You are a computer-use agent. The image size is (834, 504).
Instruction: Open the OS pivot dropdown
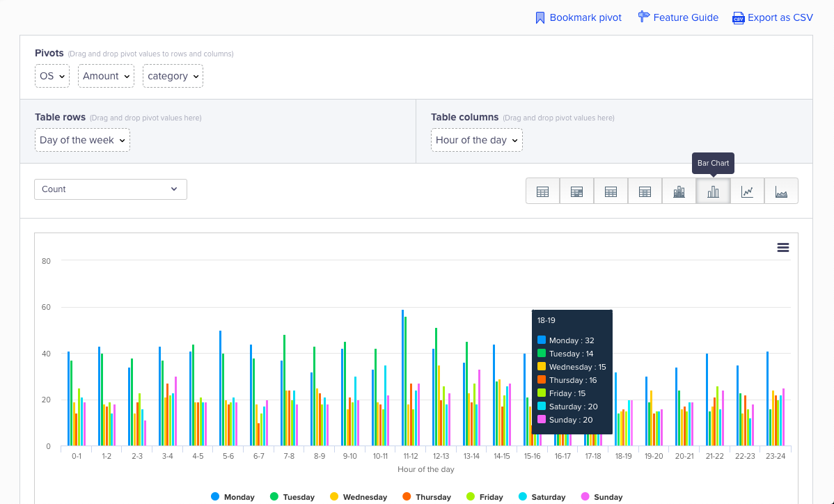pyautogui.click(x=52, y=76)
